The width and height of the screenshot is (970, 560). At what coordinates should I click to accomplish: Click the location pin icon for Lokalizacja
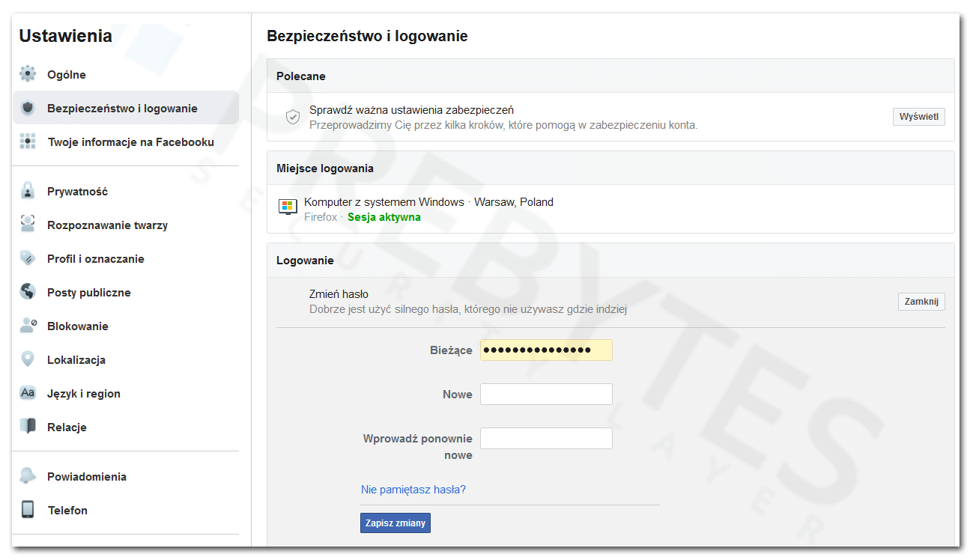[28, 359]
